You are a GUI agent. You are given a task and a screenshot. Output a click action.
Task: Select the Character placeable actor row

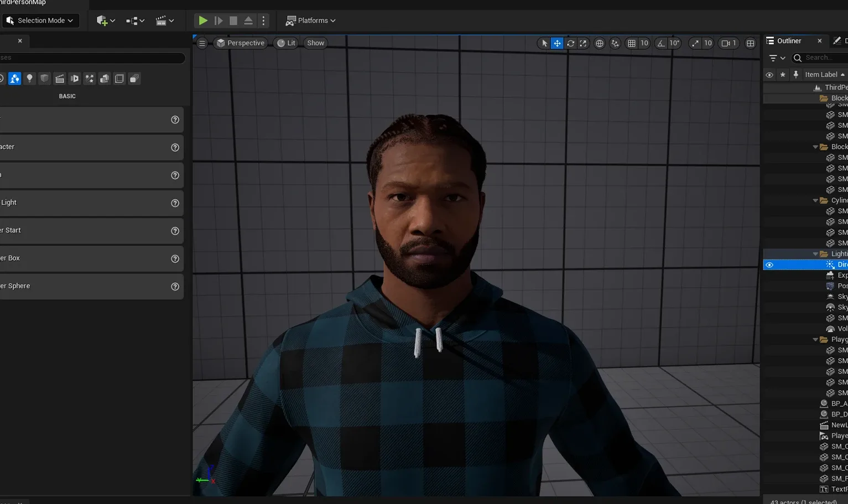[91, 147]
